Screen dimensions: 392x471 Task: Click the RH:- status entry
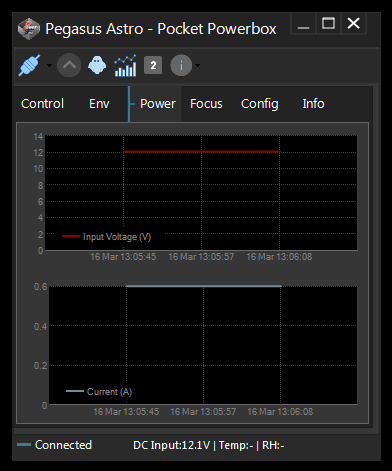(273, 445)
